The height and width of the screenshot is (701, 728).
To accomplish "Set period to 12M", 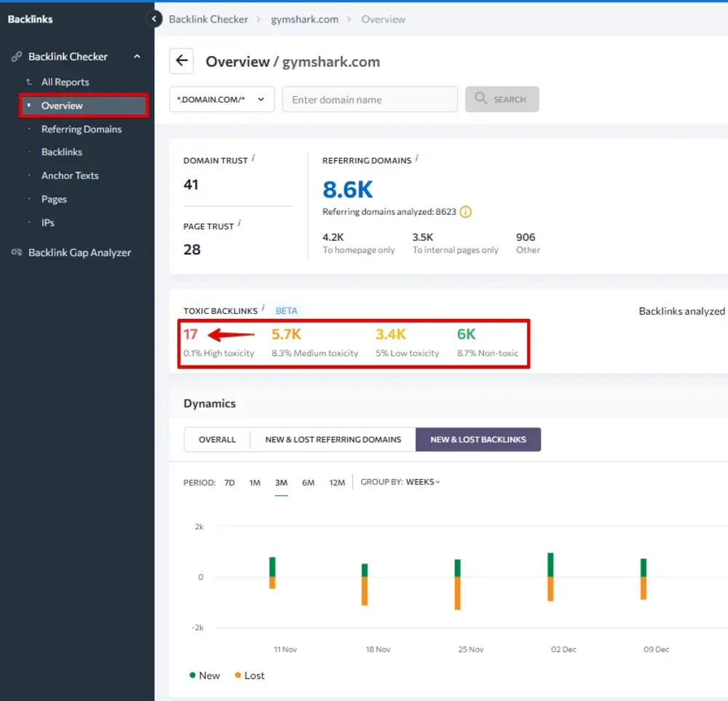I will tap(337, 483).
